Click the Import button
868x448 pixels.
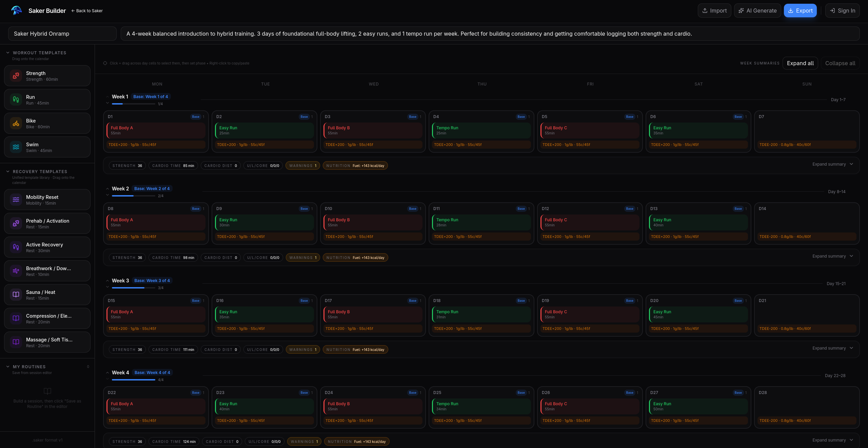pyautogui.click(x=714, y=11)
